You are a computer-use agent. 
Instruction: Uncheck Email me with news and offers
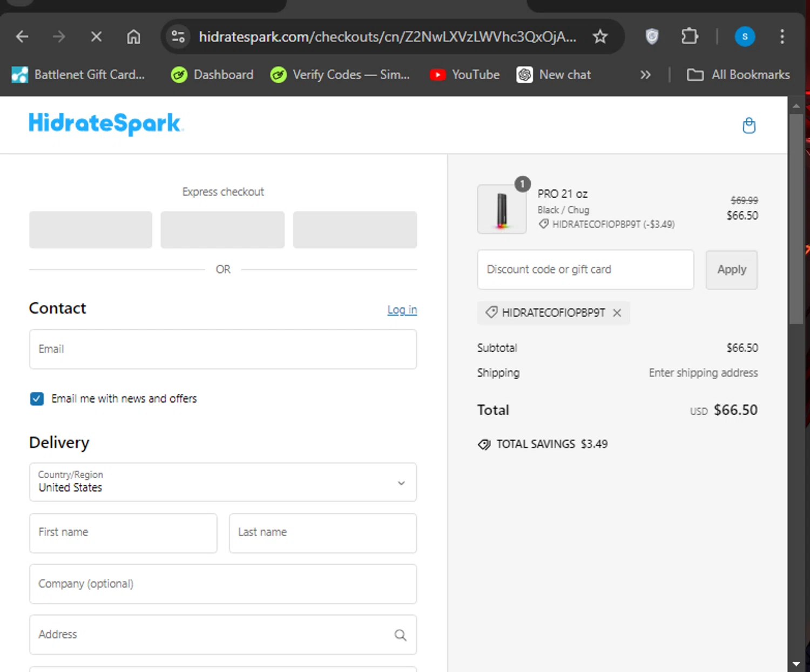(x=37, y=399)
